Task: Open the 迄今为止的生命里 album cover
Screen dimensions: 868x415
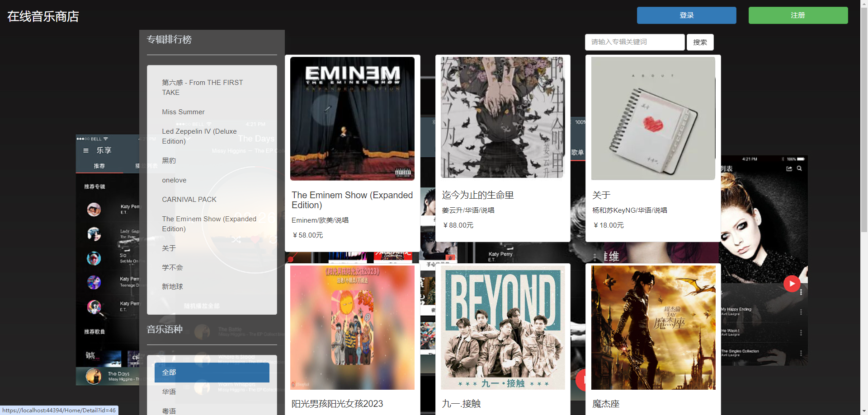Action: pos(503,117)
